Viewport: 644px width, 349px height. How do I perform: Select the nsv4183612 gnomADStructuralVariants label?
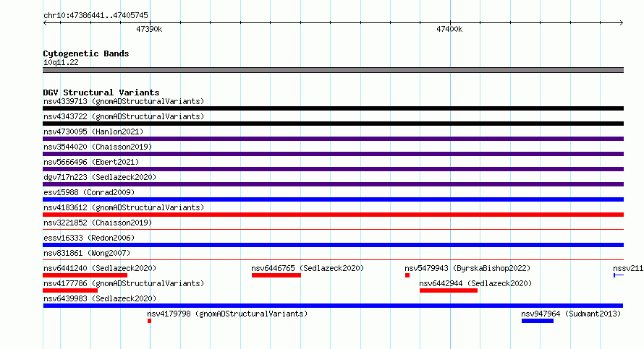point(124,207)
